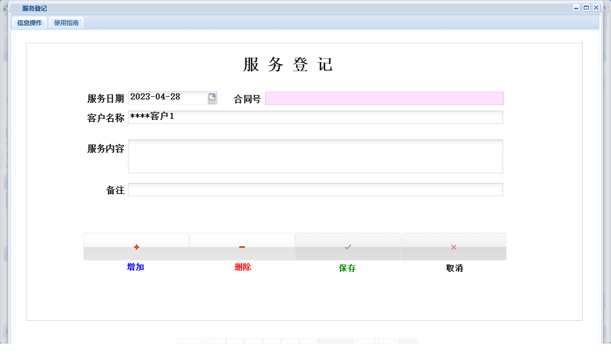Viewport: 611px width, 364px height.
Task: Click the green checkmark icon above 保存
Action: pyautogui.click(x=348, y=246)
